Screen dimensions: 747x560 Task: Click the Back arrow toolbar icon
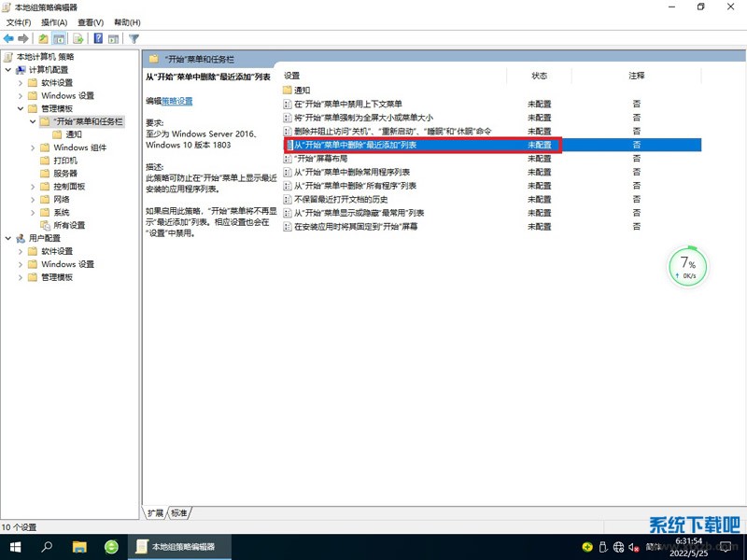tap(8, 38)
